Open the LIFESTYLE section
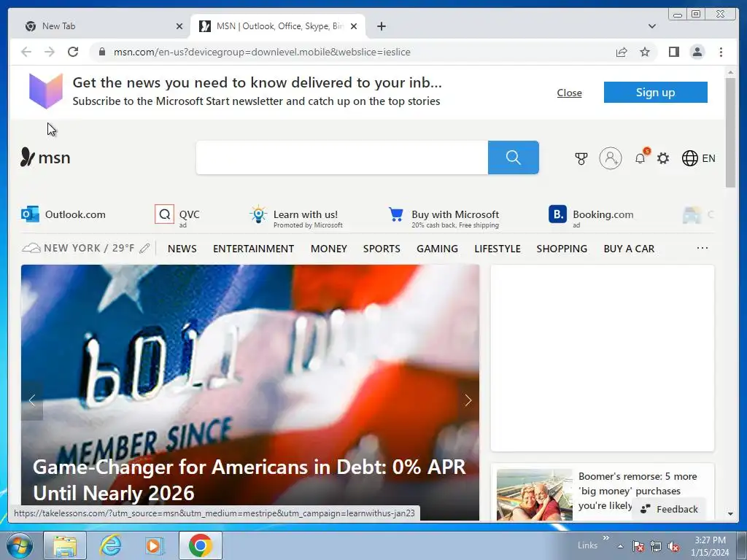Viewport: 747px width, 560px height. 498,249
